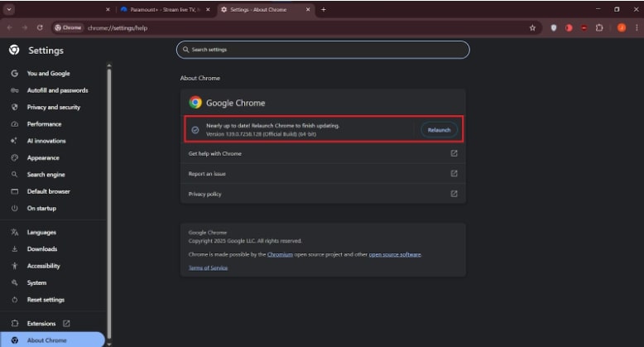
Task: Open the orange profile avatar
Action: tap(622, 27)
